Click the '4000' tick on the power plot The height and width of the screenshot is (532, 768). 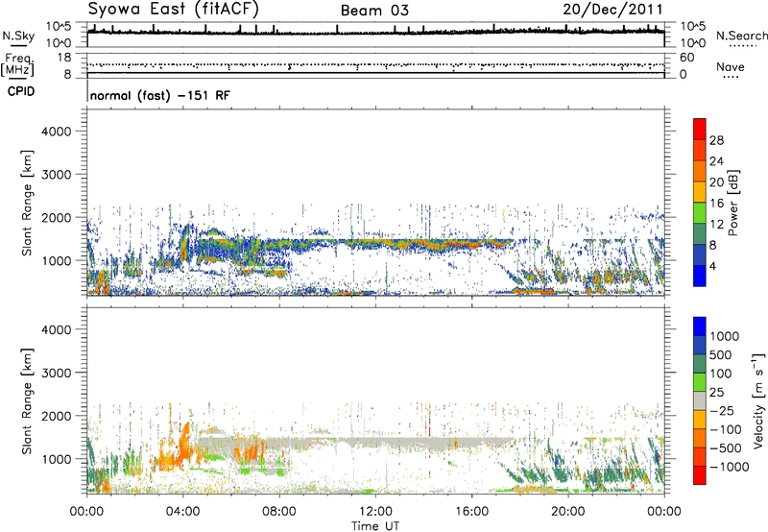[57, 132]
